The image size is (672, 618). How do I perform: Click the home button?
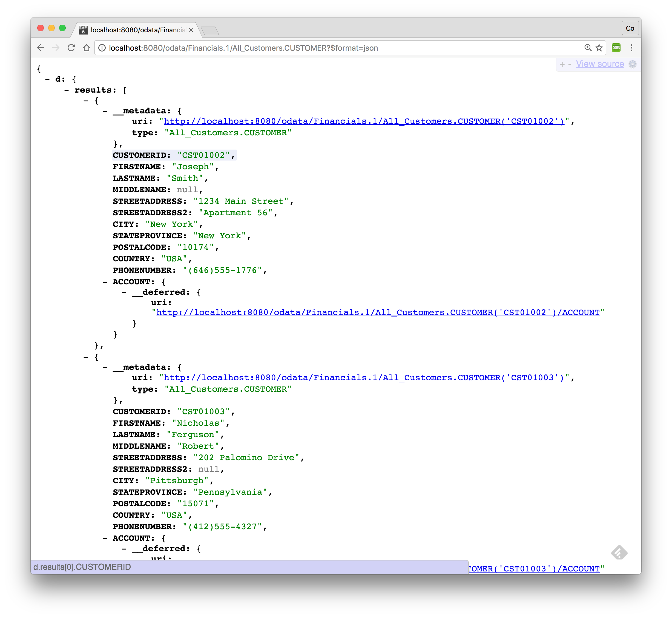87,48
